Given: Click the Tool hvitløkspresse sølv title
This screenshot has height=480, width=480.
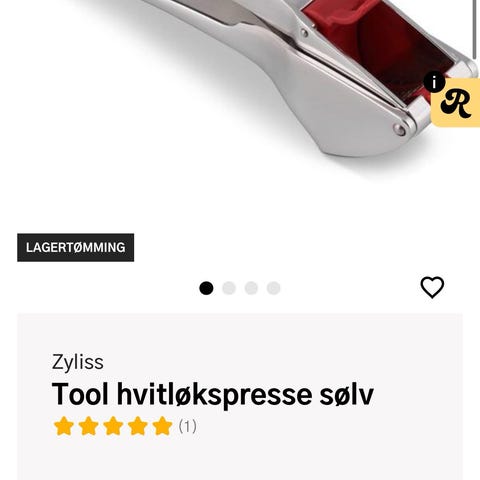Looking at the screenshot, I should 213,394.
